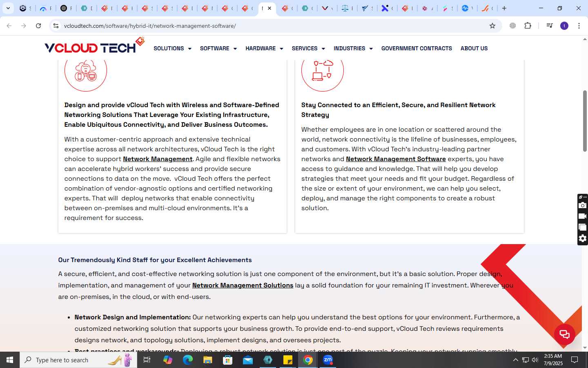
Task: Click the camera screenshot icon in side toolbar
Action: pos(583,205)
